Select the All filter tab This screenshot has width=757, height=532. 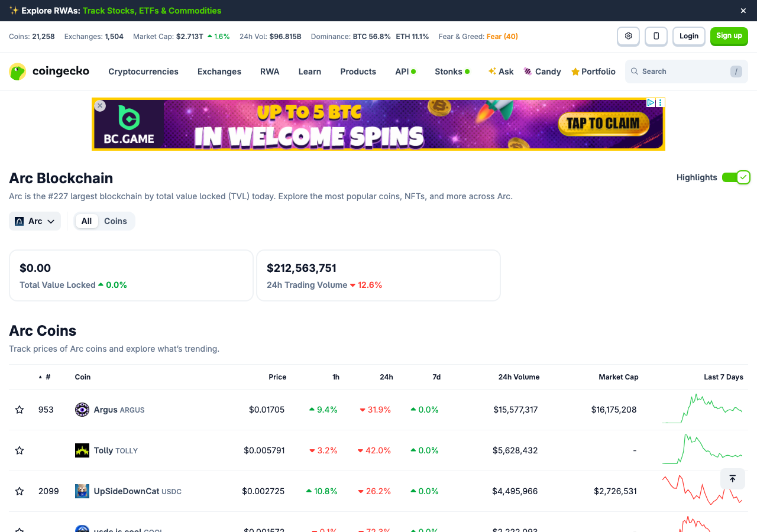coord(86,221)
